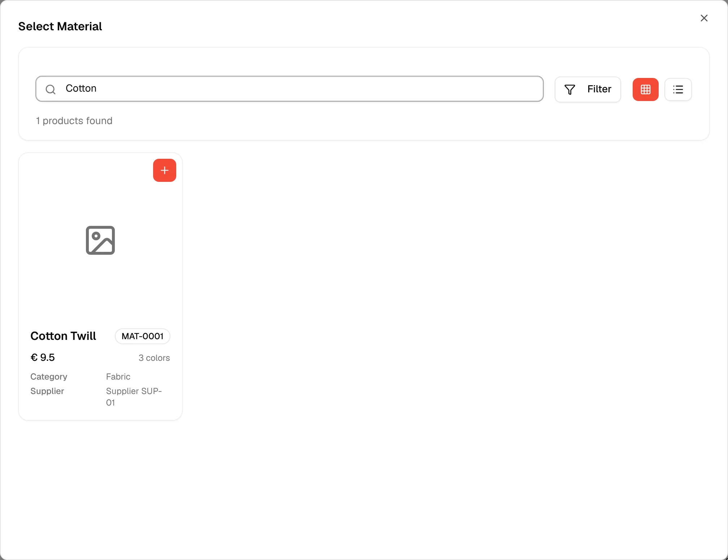Switch to grid view
The image size is (728, 560).
click(x=645, y=89)
